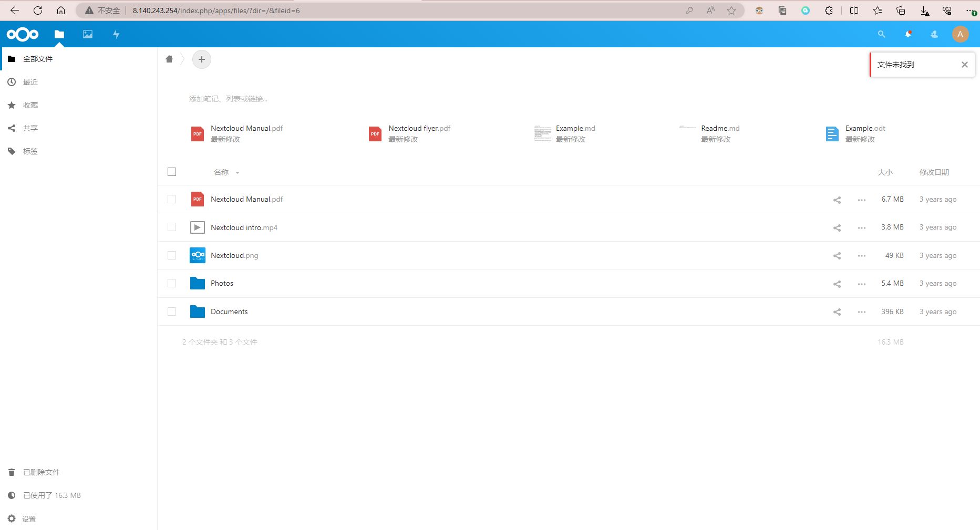Click the browser home button
This screenshot has width=980, height=530.
(61, 11)
